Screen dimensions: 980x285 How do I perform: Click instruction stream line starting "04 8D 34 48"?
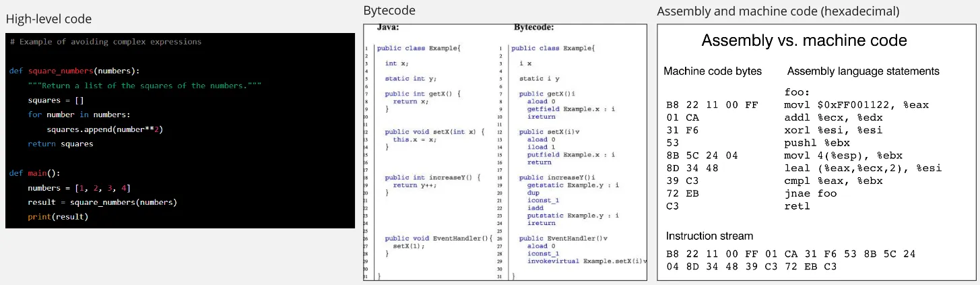pos(751,266)
